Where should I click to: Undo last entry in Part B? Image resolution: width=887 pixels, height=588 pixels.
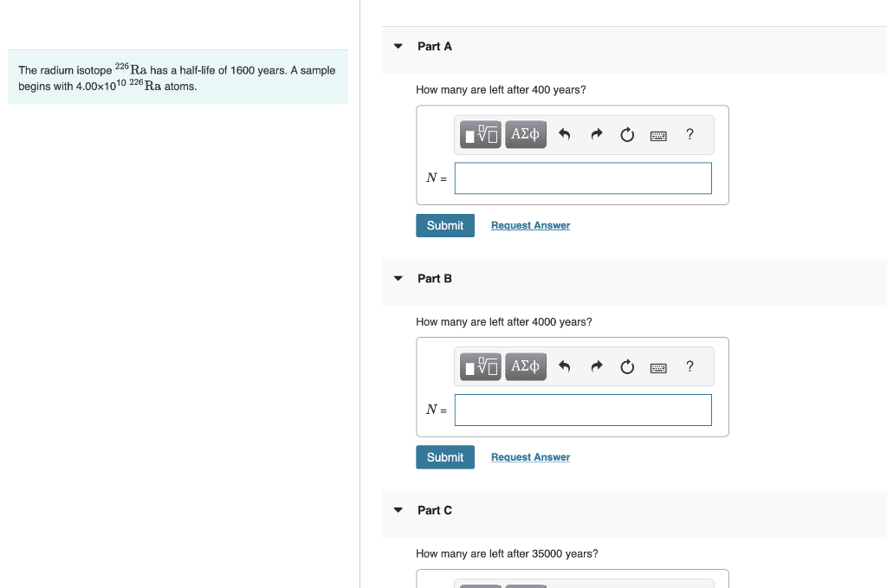point(565,366)
